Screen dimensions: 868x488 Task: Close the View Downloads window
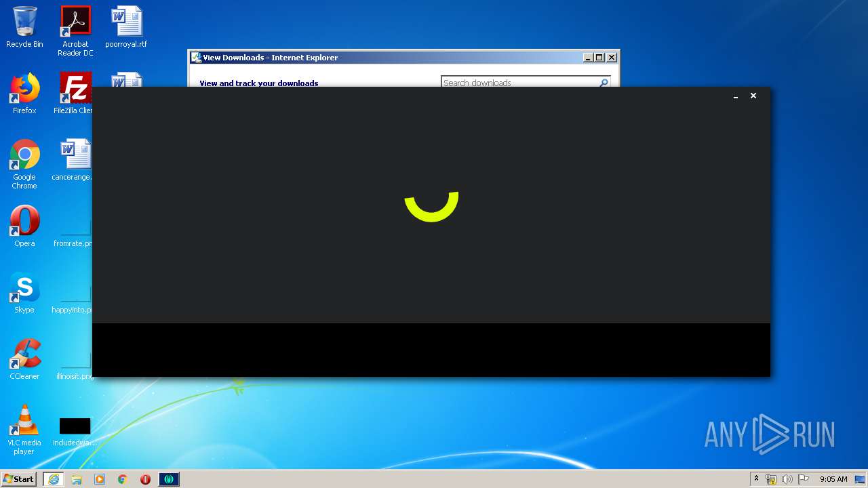click(611, 58)
